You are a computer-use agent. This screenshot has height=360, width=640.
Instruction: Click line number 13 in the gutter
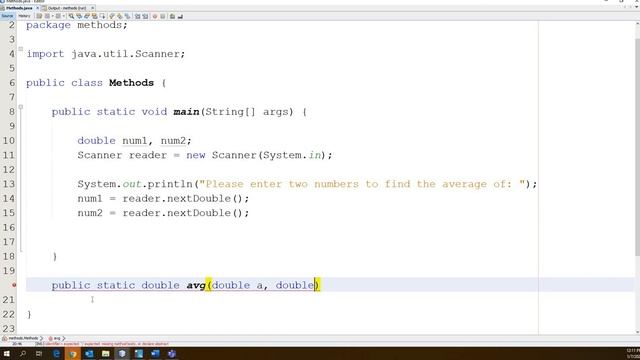pos(9,184)
